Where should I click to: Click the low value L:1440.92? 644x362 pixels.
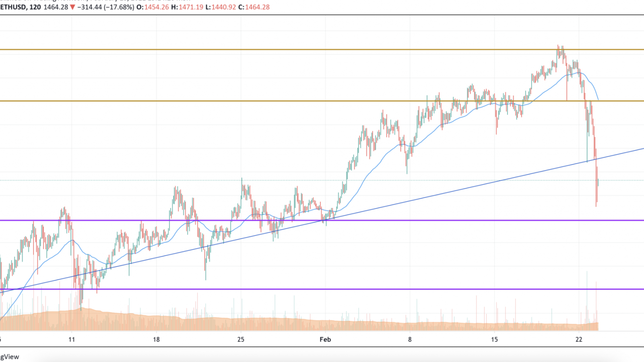click(221, 7)
